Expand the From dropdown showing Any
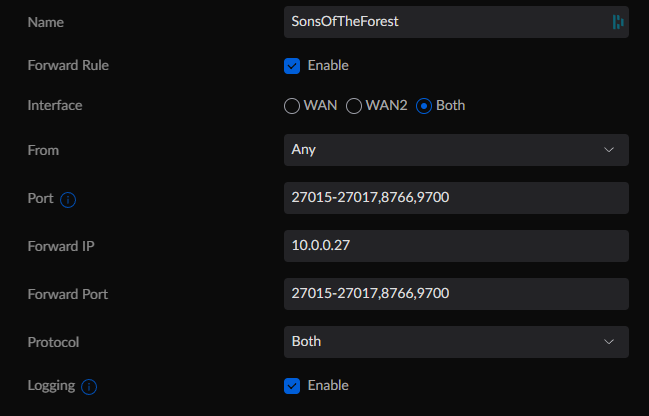This screenshot has width=649, height=416. (x=456, y=150)
